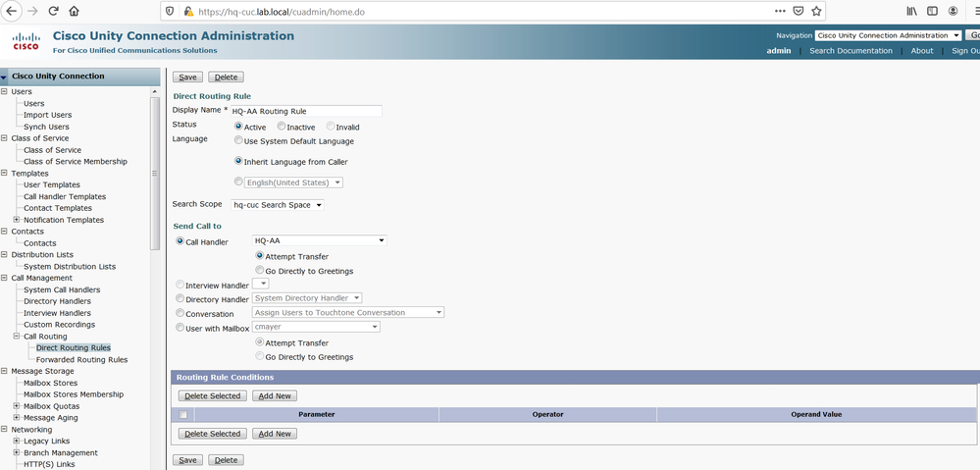Click the left navigation tree scrollbar

pos(155,173)
